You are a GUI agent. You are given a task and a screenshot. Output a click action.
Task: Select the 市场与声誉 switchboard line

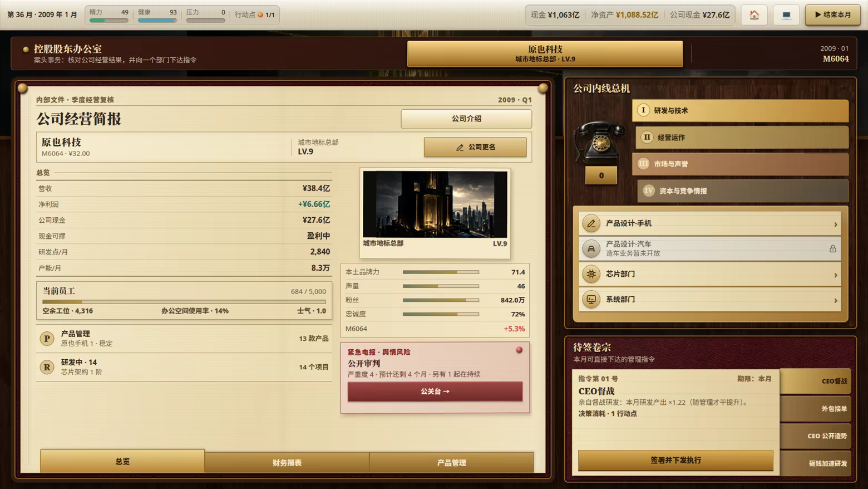pyautogui.click(x=740, y=164)
